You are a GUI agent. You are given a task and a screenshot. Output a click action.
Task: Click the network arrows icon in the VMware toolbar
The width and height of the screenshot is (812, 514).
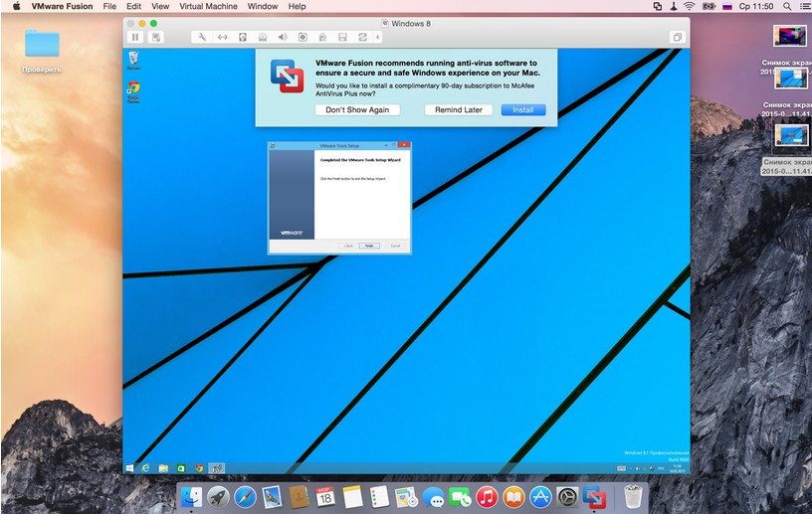coord(223,37)
